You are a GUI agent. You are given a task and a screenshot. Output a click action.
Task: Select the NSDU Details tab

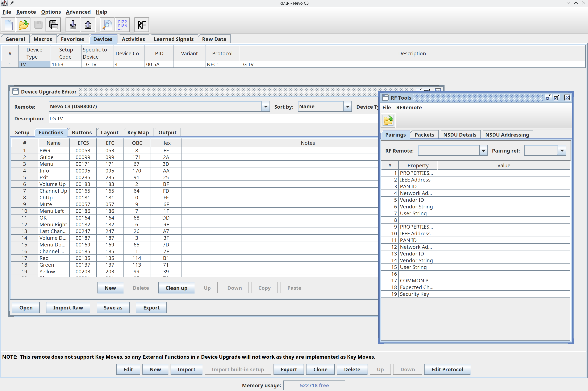click(x=460, y=135)
